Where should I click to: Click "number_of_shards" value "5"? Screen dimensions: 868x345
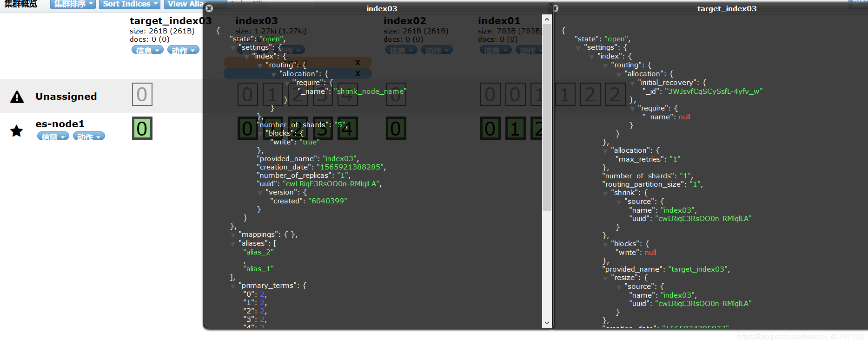pos(340,125)
